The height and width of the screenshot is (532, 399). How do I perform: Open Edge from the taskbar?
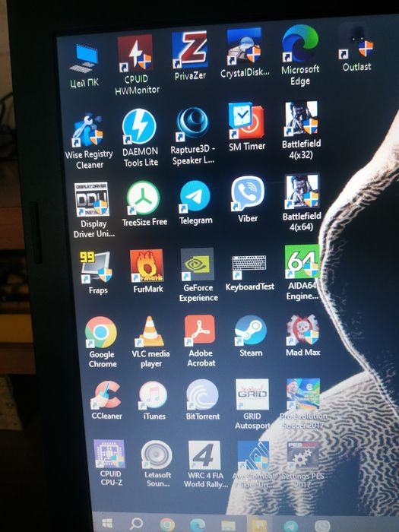[198, 525]
